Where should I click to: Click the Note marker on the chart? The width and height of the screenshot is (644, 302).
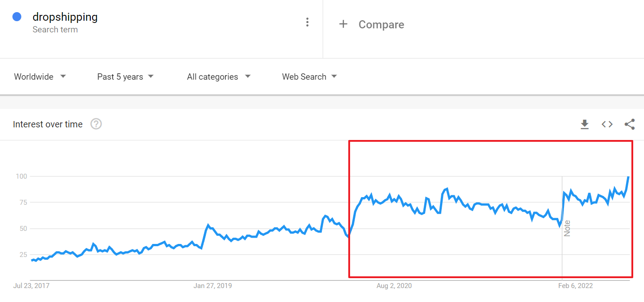click(567, 228)
